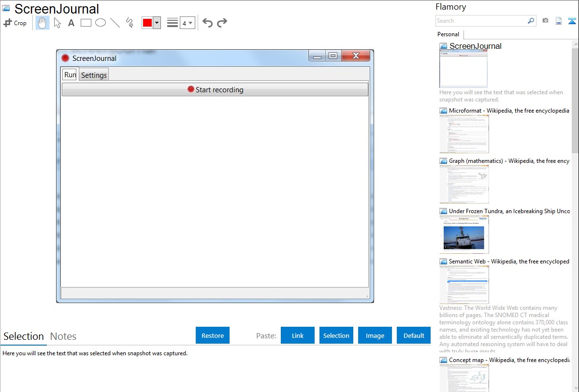Switch to the Personal tab

[x=449, y=34]
